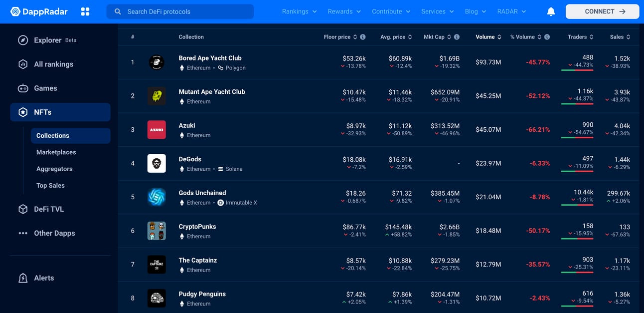Click the CryptoPunks traders ratio bar

click(577, 239)
